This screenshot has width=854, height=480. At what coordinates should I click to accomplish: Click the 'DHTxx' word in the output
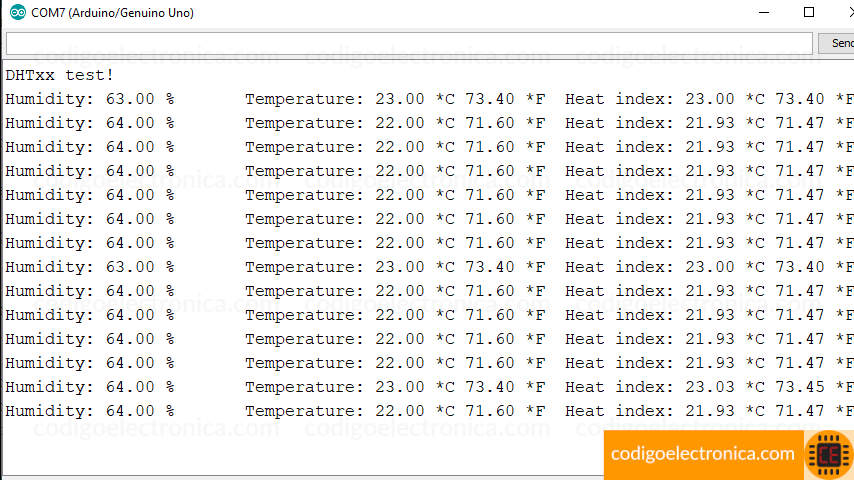pos(30,75)
